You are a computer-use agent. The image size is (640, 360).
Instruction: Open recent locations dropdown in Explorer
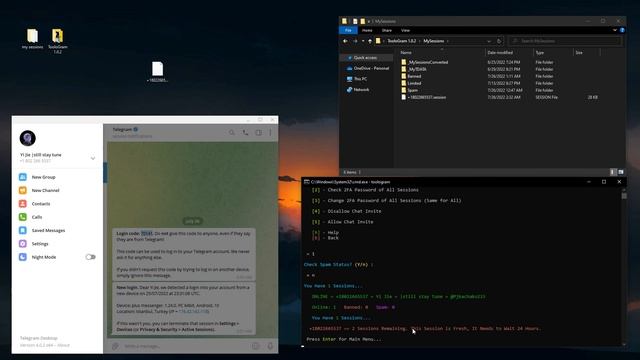[x=363, y=41]
